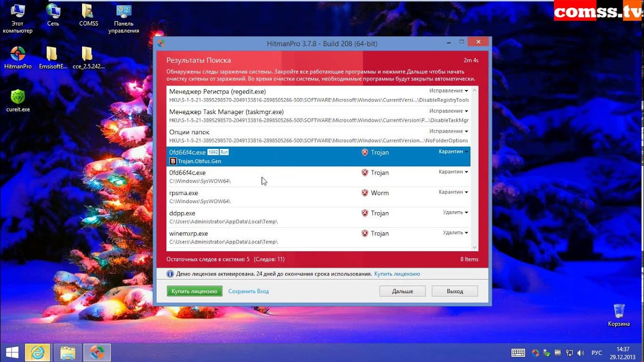
Task: Click the threat icon beside selected 0fd66f4c.exe Trojan
Action: coord(365,152)
